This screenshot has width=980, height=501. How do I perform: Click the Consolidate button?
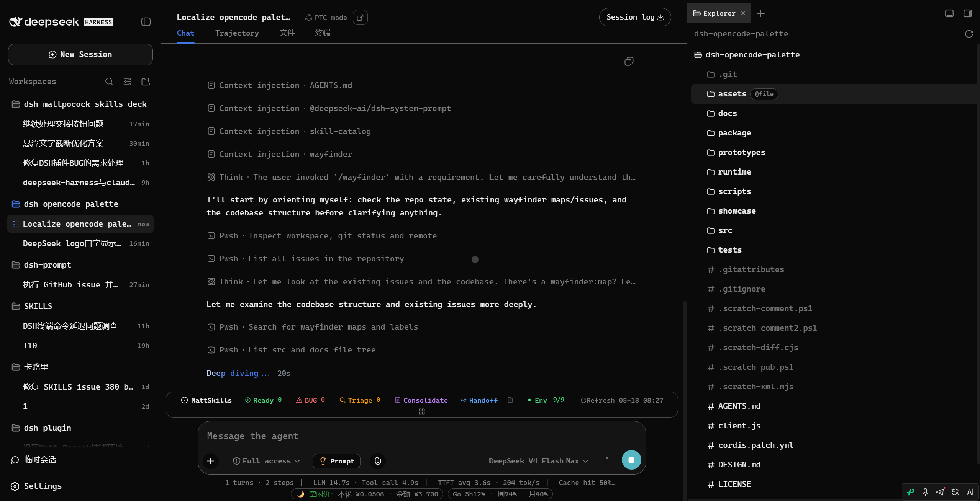click(x=421, y=400)
